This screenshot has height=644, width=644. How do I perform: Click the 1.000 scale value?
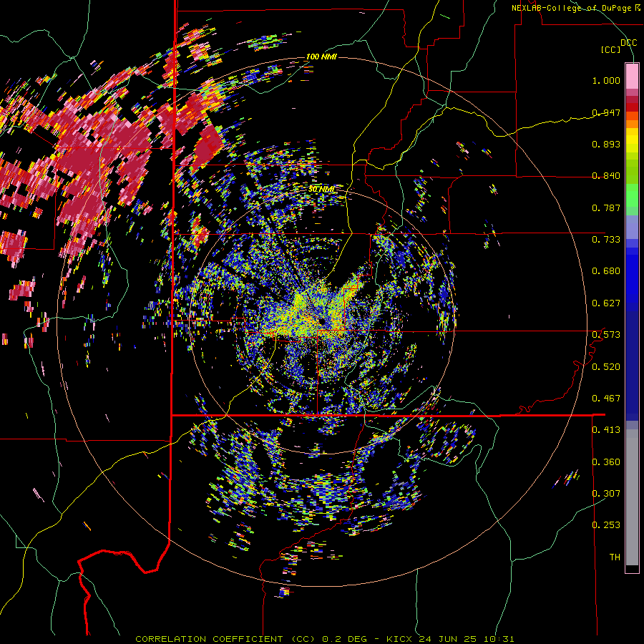click(606, 80)
